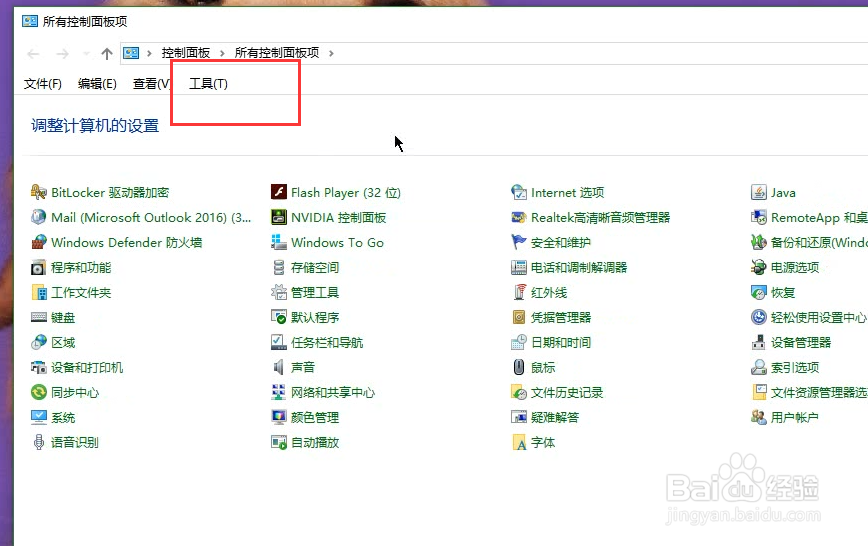
Task: Open the 任务栏和导航 icon
Action: (x=278, y=342)
